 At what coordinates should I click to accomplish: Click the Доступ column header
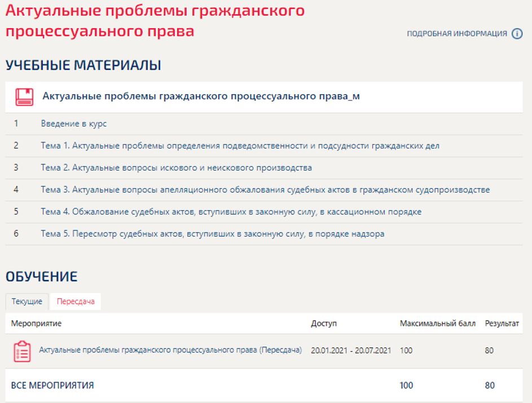[323, 324]
